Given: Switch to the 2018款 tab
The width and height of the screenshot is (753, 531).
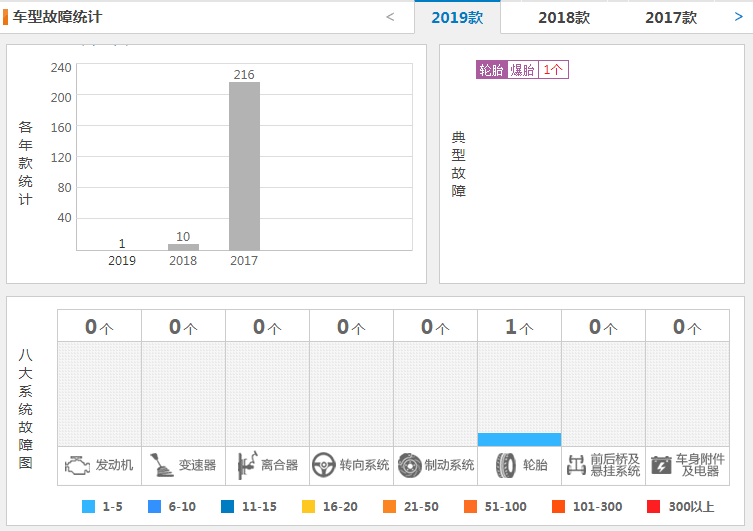Looking at the screenshot, I should tap(564, 18).
